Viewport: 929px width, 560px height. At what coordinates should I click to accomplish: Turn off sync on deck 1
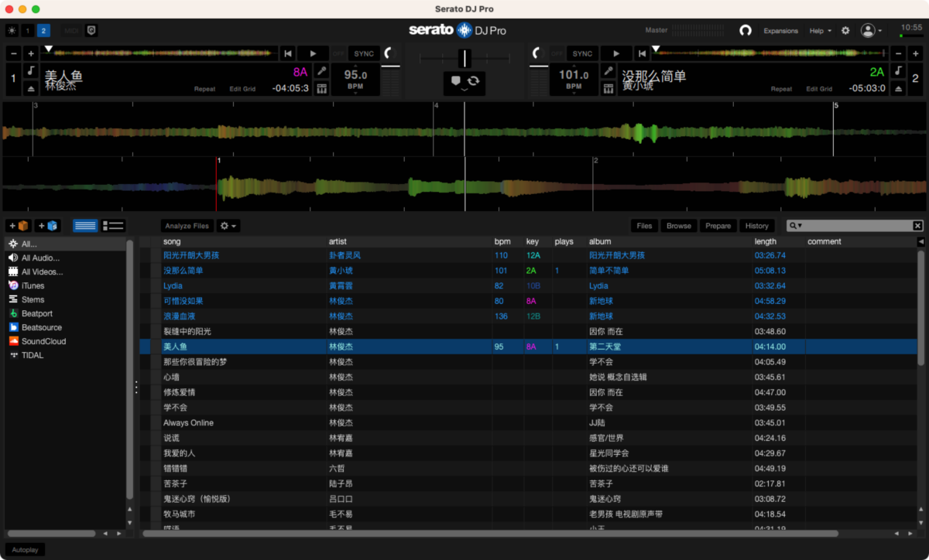pos(338,53)
